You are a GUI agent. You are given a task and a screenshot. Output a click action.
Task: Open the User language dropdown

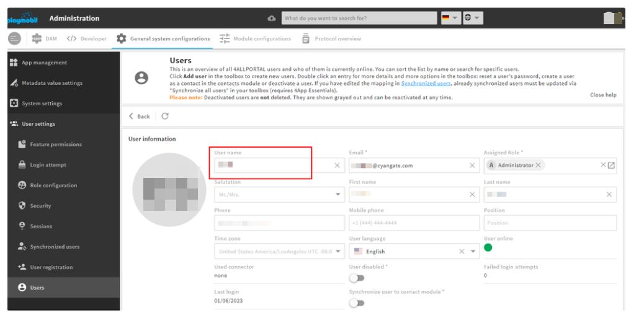[x=473, y=252]
